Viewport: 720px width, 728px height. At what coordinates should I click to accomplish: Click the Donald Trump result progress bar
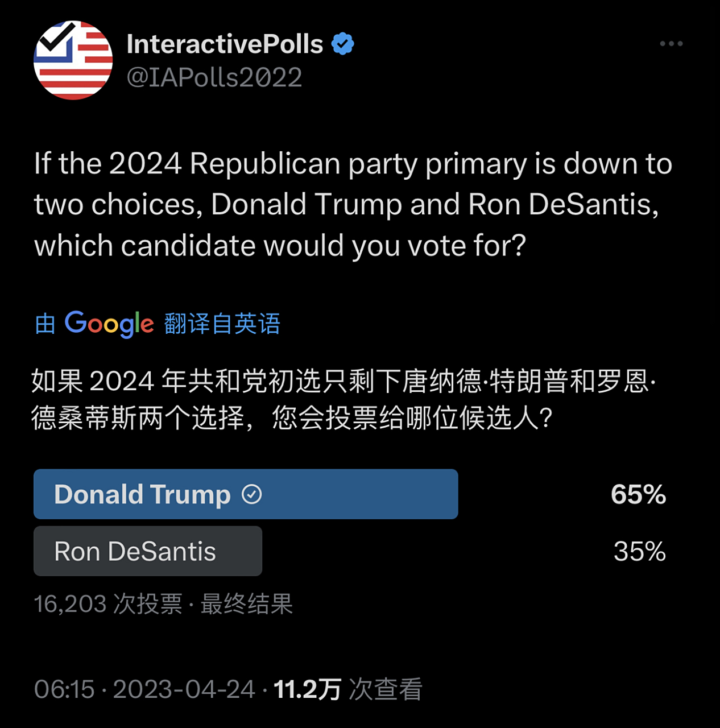click(x=246, y=494)
